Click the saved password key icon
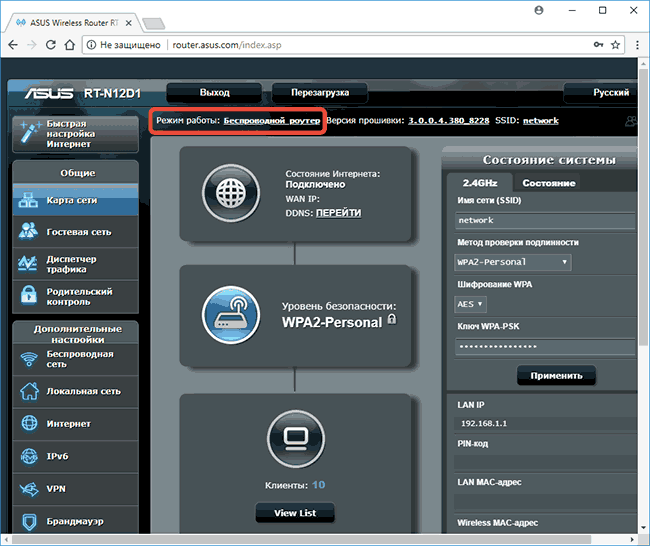Image resolution: width=650 pixels, height=546 pixels. coord(598,45)
